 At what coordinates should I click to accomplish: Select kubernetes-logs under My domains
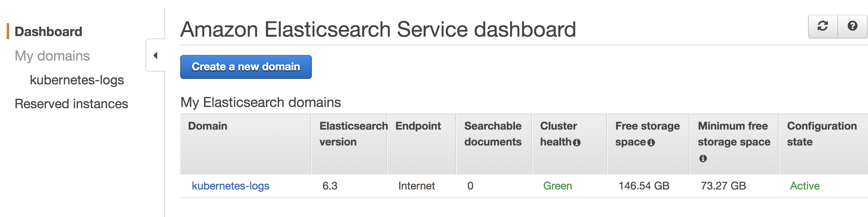(x=77, y=80)
